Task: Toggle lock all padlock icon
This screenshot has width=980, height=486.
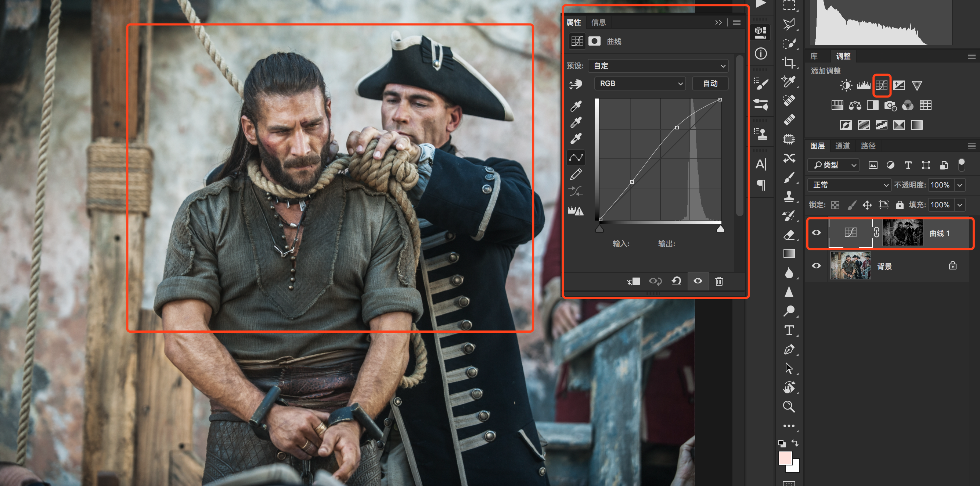Action: [x=900, y=205]
